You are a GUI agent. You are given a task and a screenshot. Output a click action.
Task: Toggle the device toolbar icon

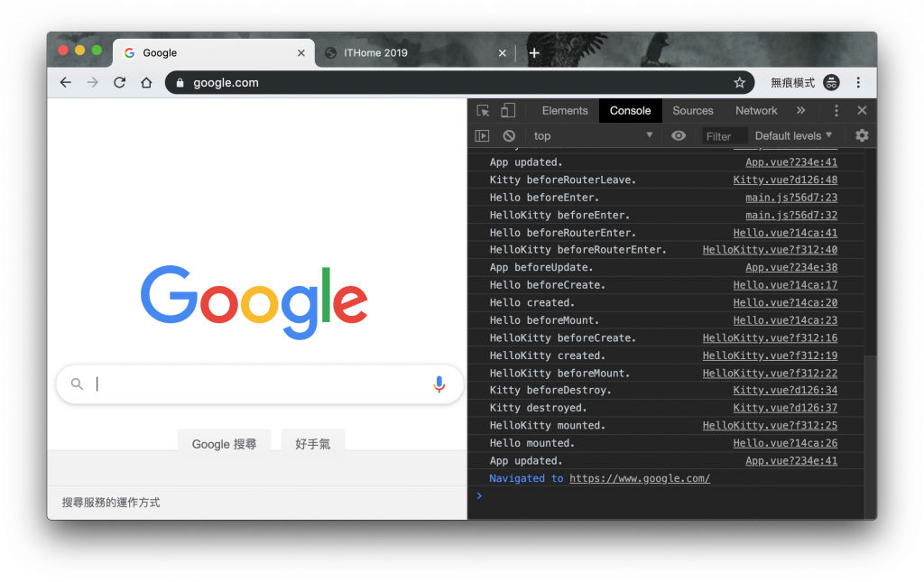508,111
